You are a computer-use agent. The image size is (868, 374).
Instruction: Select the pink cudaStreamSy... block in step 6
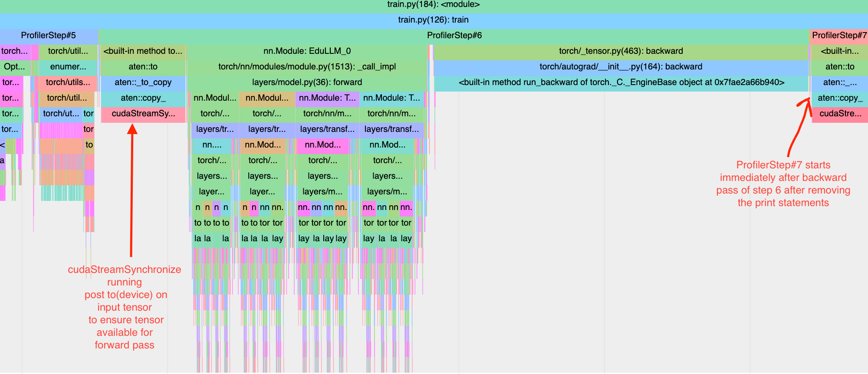click(143, 114)
